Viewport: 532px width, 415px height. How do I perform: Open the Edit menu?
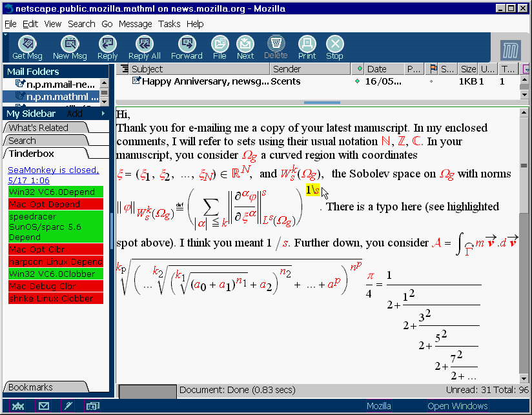tap(30, 24)
